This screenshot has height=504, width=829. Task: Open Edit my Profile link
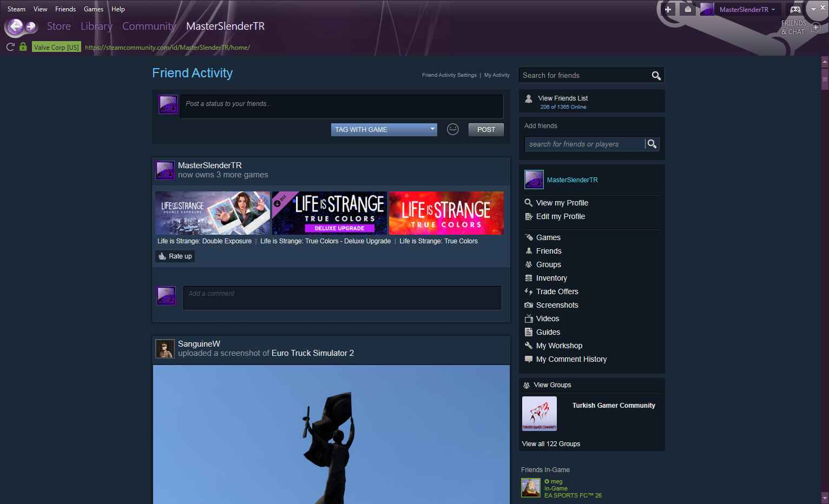[x=560, y=216]
